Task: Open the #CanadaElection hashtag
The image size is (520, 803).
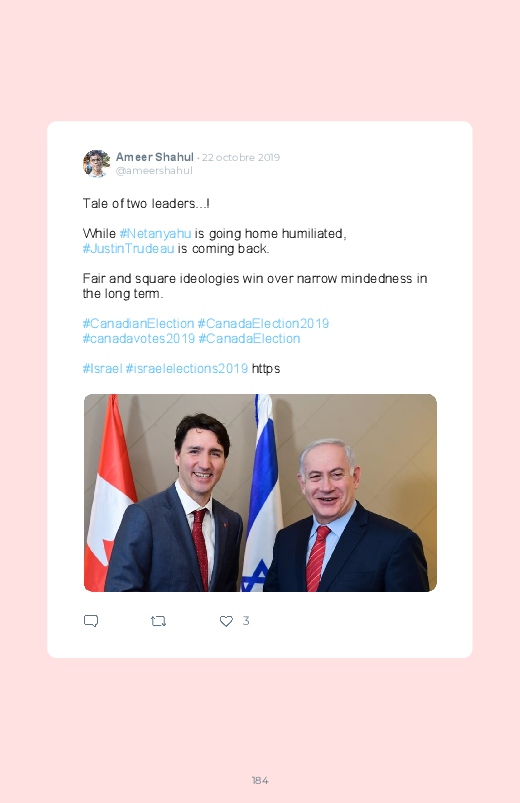Action: 249,339
